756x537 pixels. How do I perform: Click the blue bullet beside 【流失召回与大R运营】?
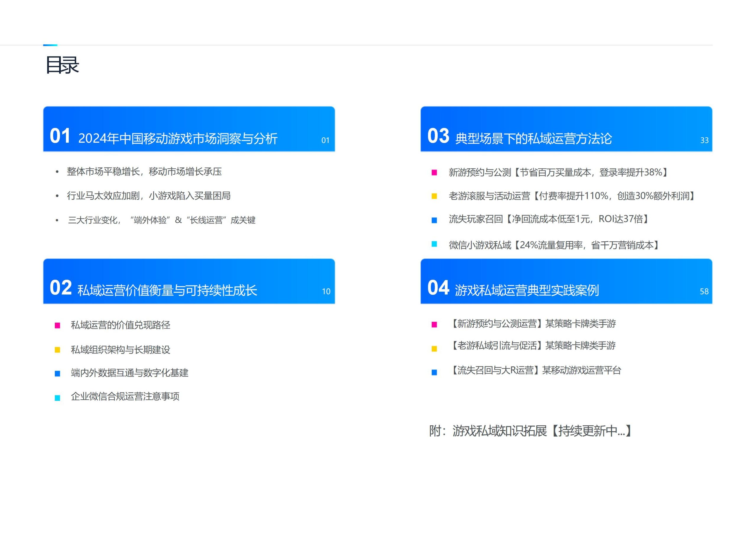click(434, 373)
